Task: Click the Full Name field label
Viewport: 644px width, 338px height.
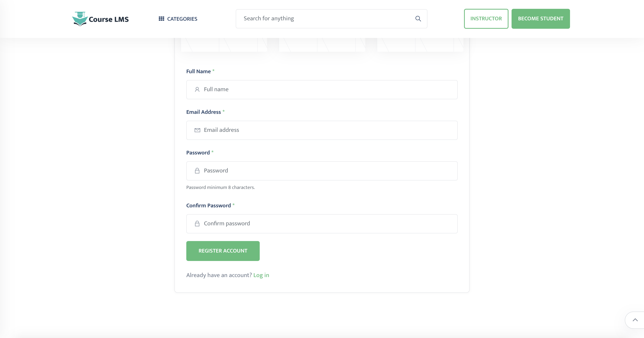Action: pyautogui.click(x=198, y=71)
